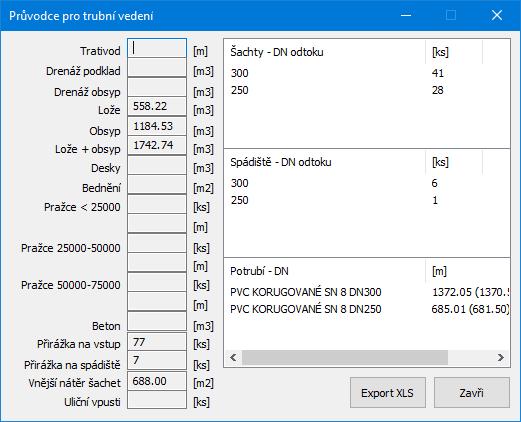521x422 pixels.
Task: Click the right arrow of horizontal scrollbar
Action: click(x=501, y=358)
